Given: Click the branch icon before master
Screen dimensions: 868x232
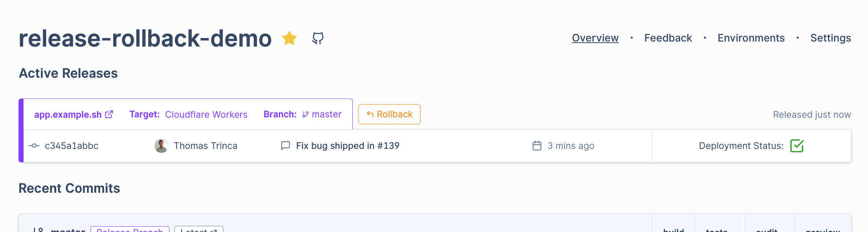Looking at the screenshot, I should pos(305,114).
